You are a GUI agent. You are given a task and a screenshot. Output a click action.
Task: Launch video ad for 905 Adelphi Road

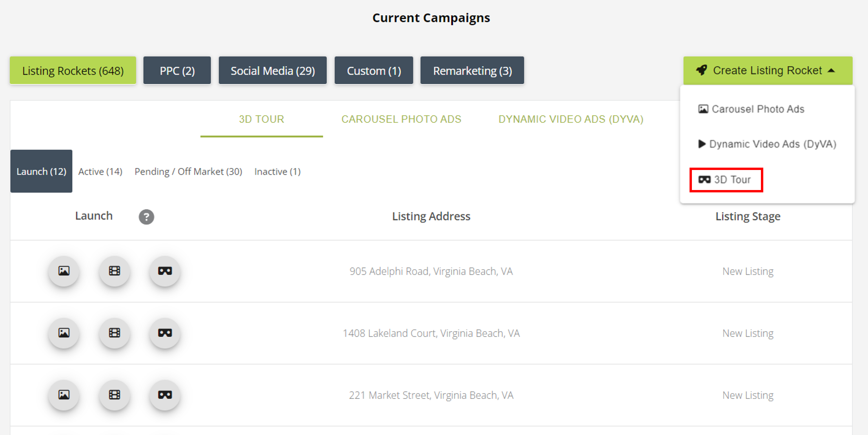tap(115, 271)
